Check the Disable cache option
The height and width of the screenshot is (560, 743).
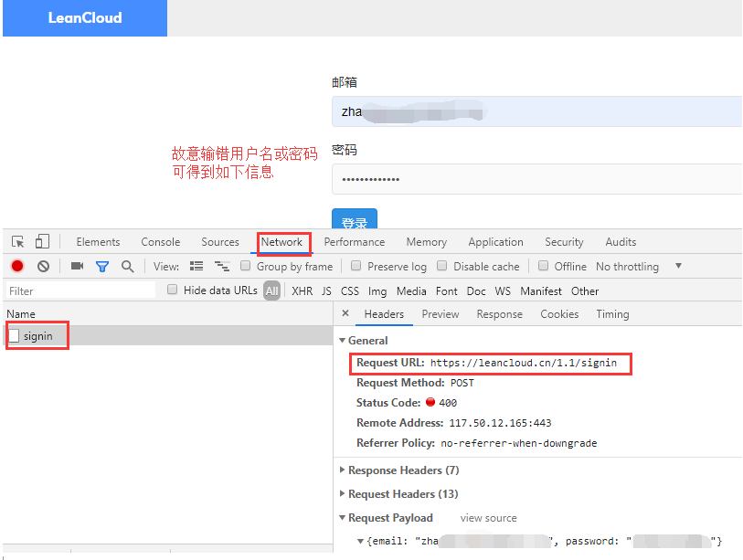pos(442,267)
